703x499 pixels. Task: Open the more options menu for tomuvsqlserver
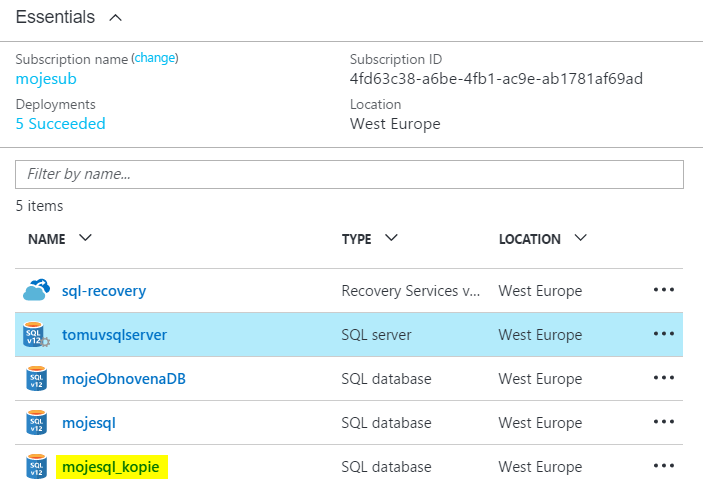coord(664,334)
